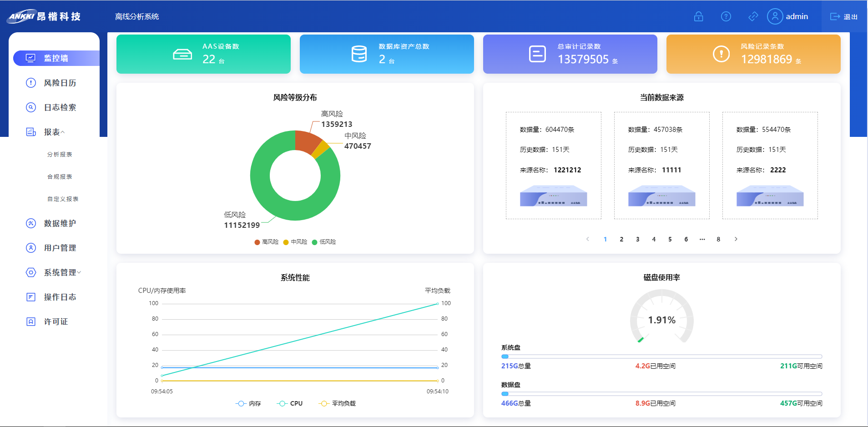
Task: Click the 系统盘 usage progress bar
Action: (x=661, y=357)
